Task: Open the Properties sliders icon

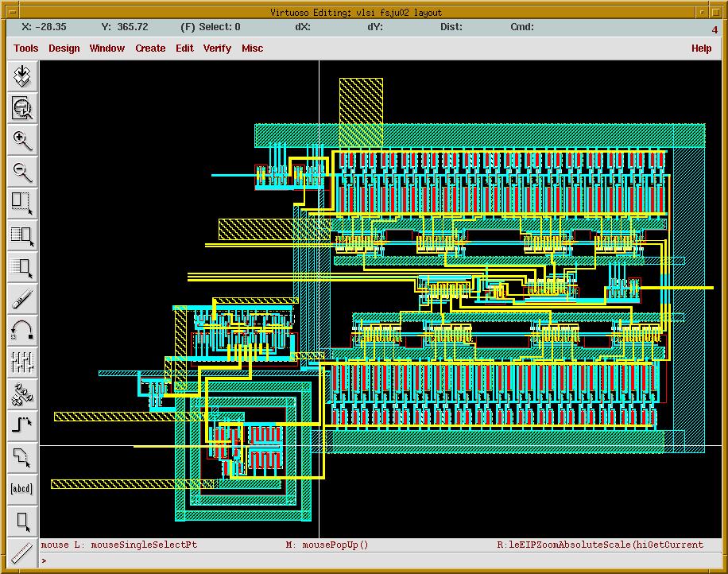Action: [22, 362]
